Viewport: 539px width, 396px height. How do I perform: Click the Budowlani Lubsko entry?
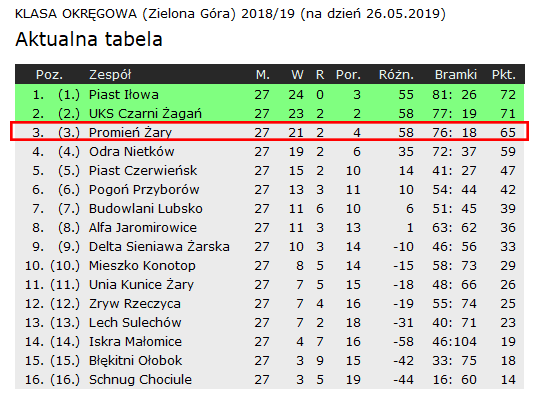pos(146,209)
